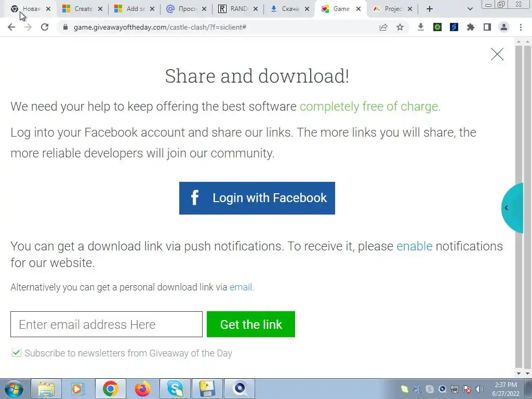
Task: Click the network tray icon
Action: [455, 389]
